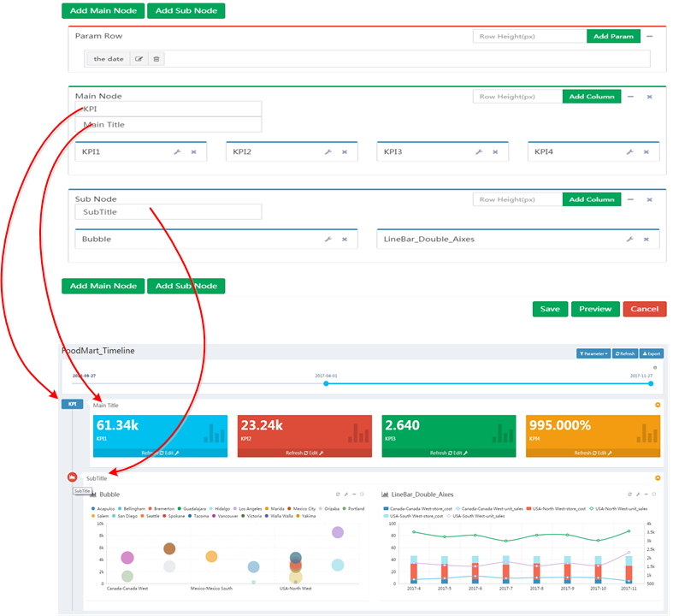Screen dimensions: 673x616
Task: Remove the KPI1 column
Action: click(x=193, y=152)
